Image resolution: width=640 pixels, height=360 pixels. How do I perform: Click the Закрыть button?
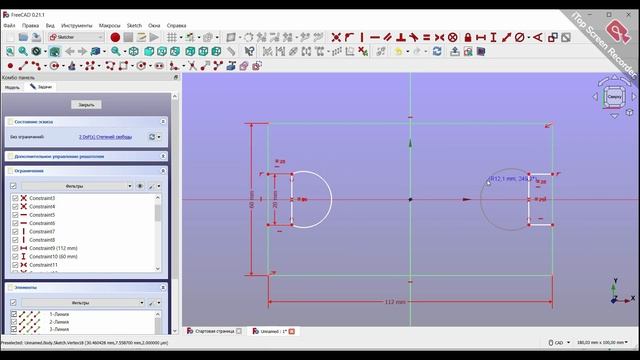[86, 105]
